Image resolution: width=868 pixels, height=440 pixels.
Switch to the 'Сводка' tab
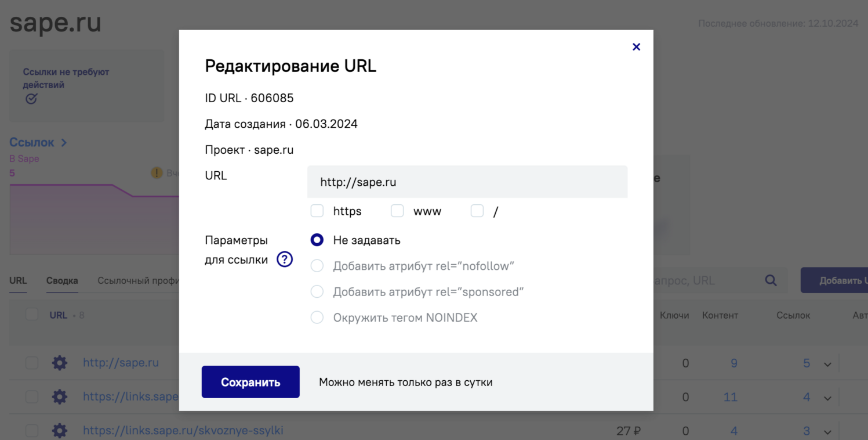pos(62,280)
